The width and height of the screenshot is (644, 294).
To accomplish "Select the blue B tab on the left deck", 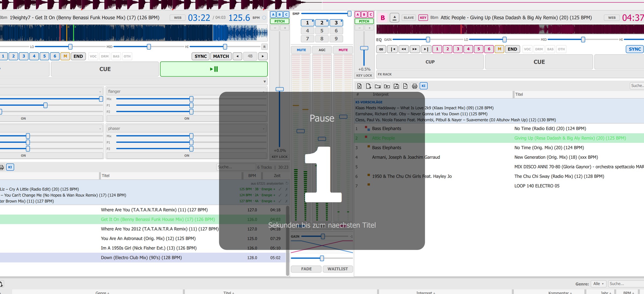I will (x=280, y=14).
